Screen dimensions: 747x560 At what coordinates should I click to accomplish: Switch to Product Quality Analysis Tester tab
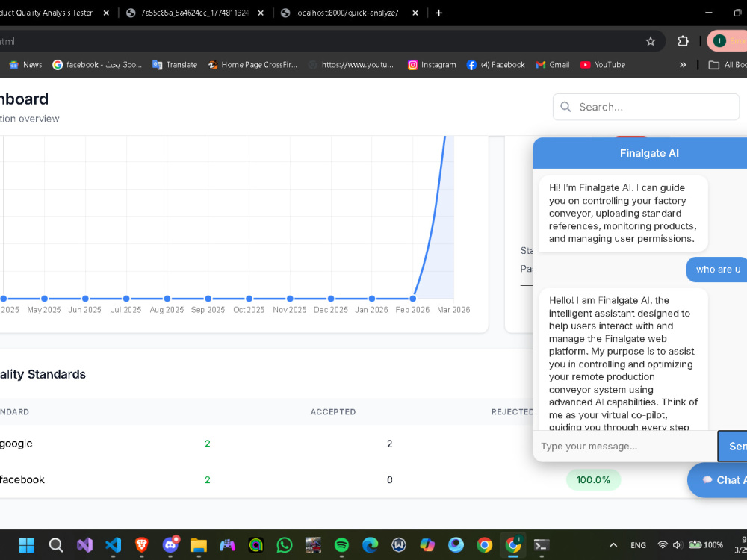(46, 13)
